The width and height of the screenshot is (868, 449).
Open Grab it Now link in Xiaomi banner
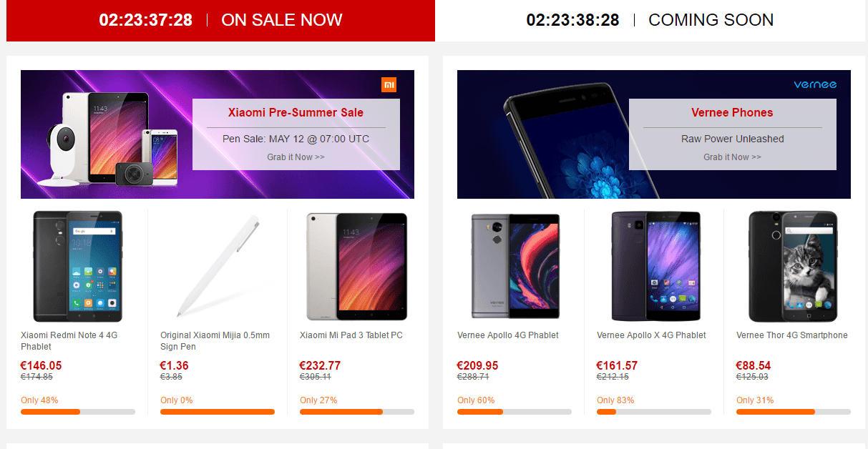tap(296, 157)
